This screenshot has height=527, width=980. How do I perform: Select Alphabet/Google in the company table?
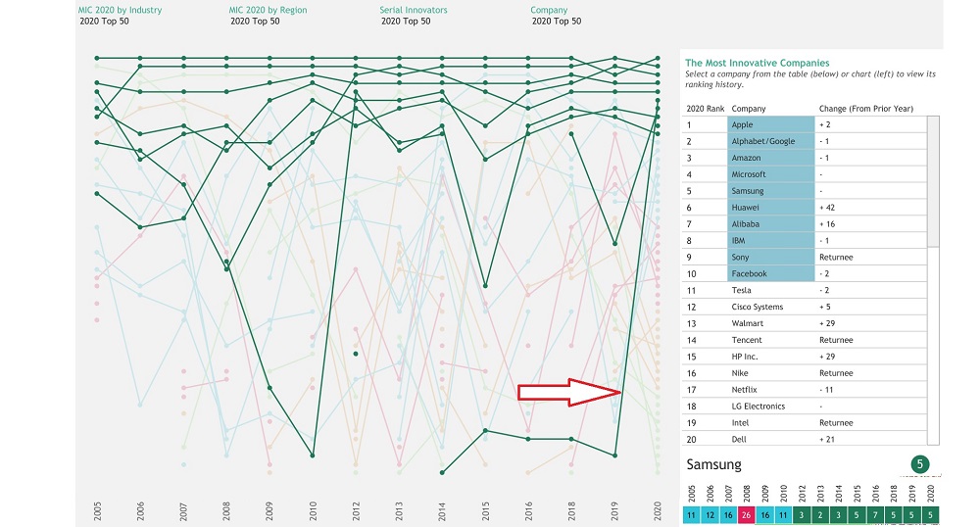pos(770,141)
